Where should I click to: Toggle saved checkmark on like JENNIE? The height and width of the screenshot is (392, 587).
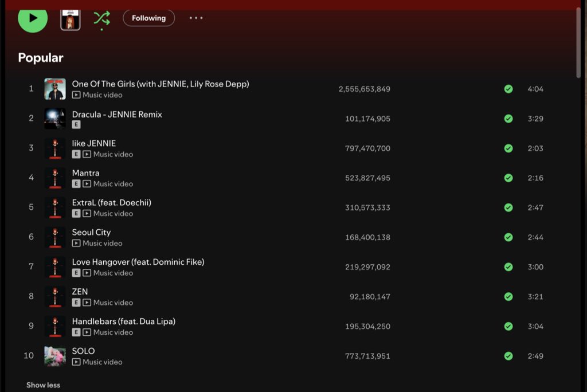click(508, 148)
